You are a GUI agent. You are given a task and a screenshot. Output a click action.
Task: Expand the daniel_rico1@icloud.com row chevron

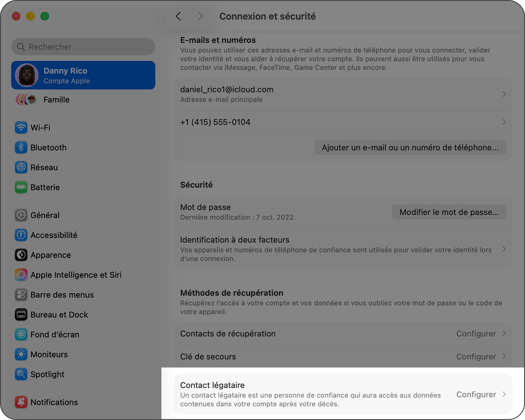pyautogui.click(x=504, y=94)
